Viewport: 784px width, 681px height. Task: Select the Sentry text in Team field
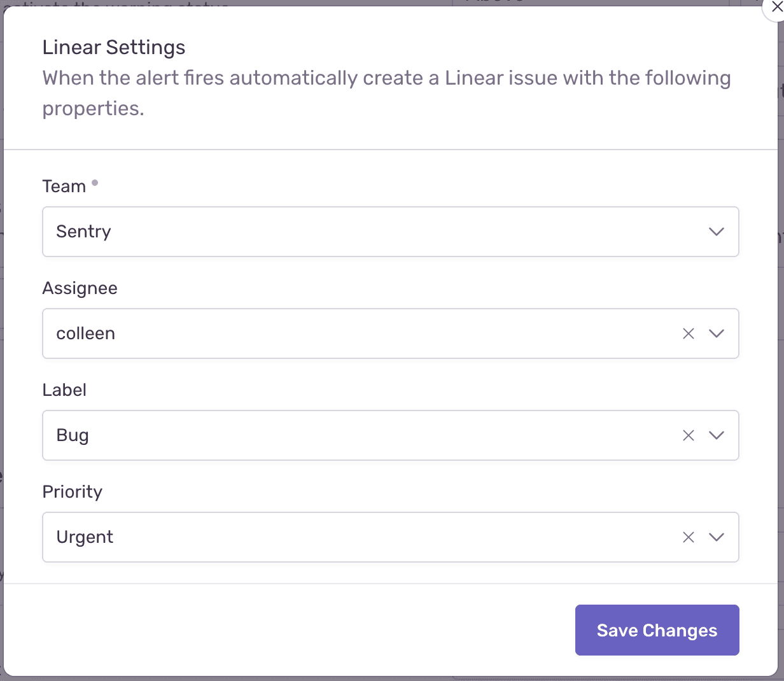tap(83, 232)
